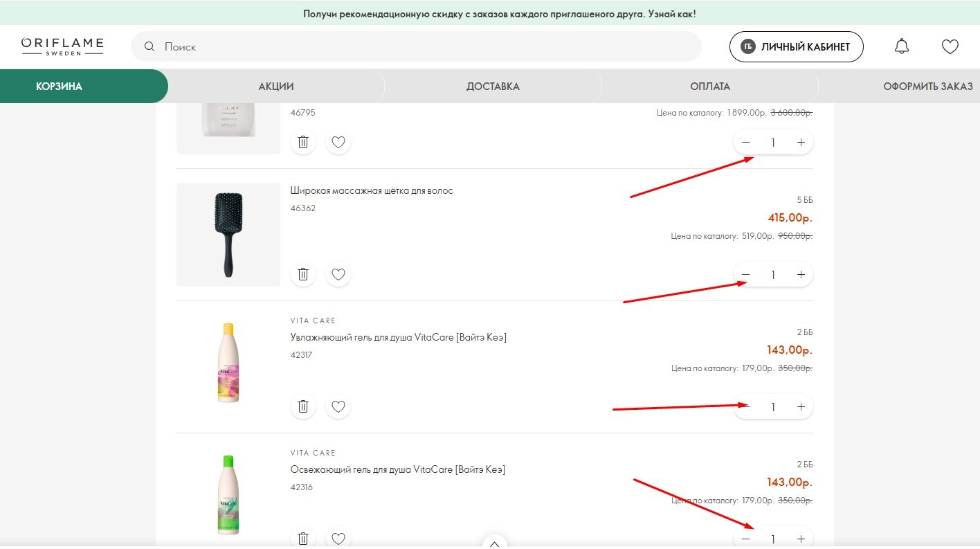Go to the Оплата step tab
Viewport: 980px width, 549px height.
tap(710, 87)
